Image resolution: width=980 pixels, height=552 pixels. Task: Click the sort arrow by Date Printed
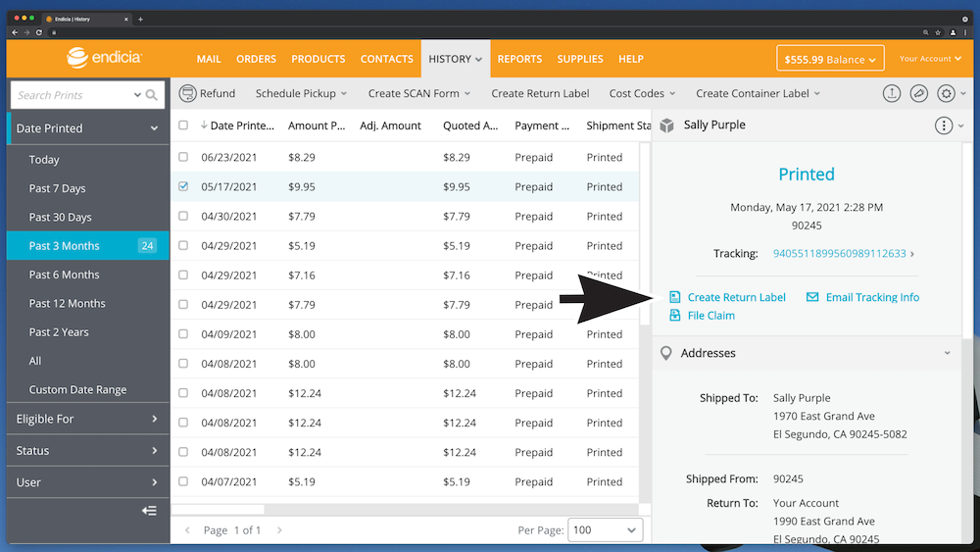(204, 125)
